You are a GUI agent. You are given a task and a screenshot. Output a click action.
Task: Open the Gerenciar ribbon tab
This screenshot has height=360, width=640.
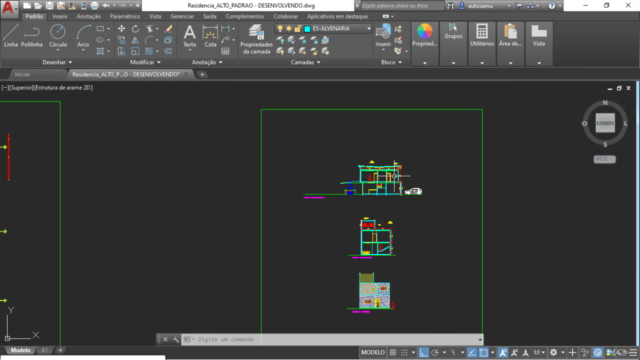click(182, 16)
